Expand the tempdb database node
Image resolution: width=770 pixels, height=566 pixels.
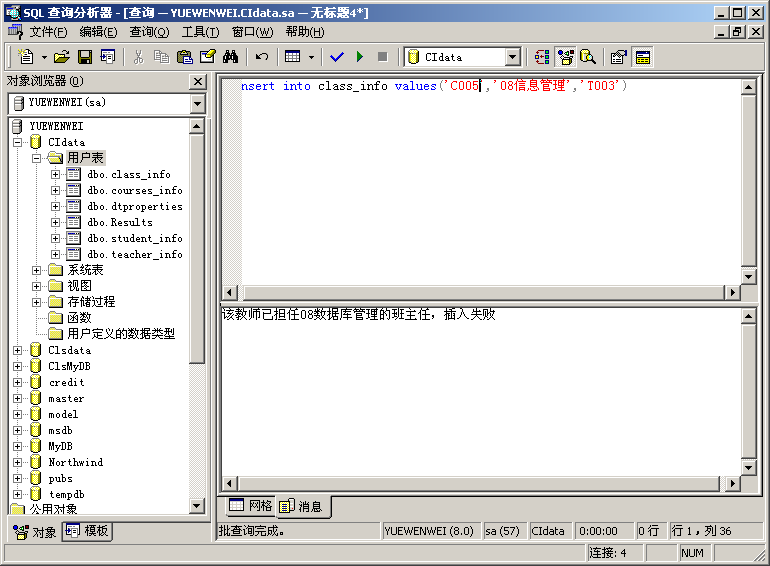pyautogui.click(x=18, y=494)
